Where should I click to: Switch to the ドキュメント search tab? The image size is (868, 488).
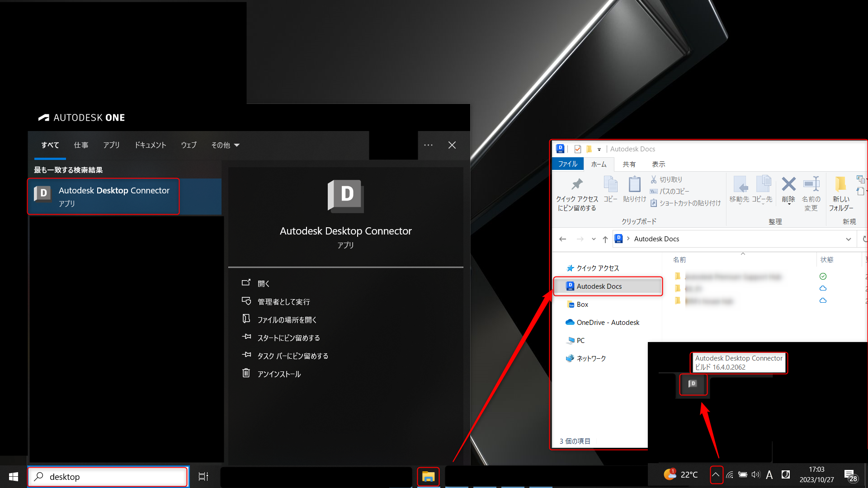point(150,145)
